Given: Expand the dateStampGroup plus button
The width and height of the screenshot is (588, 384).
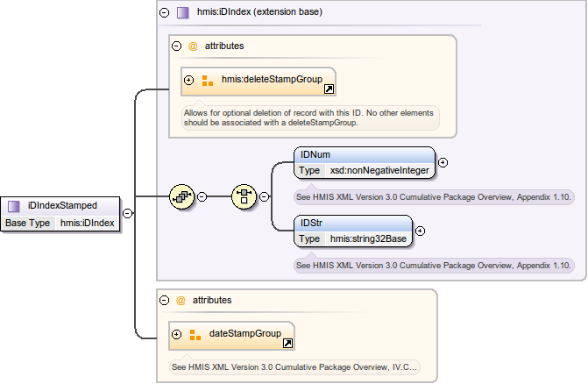Looking at the screenshot, I should [177, 334].
